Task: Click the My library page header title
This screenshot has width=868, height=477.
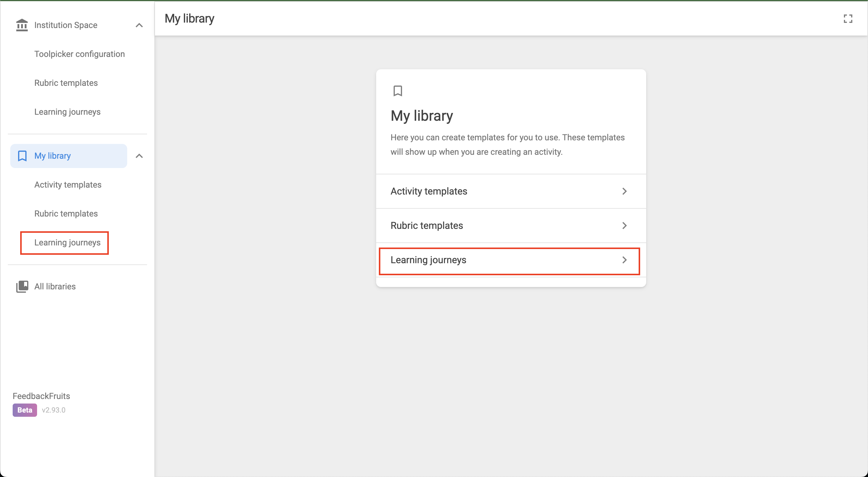Action: point(189,18)
